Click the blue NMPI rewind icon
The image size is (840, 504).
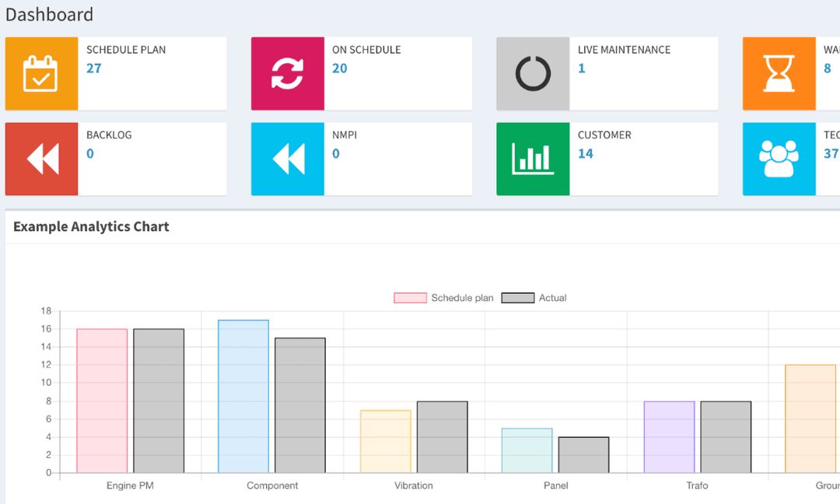(287, 159)
